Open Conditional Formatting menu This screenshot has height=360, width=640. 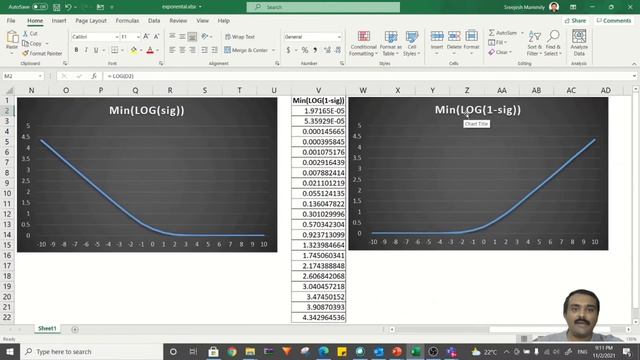(x=363, y=43)
